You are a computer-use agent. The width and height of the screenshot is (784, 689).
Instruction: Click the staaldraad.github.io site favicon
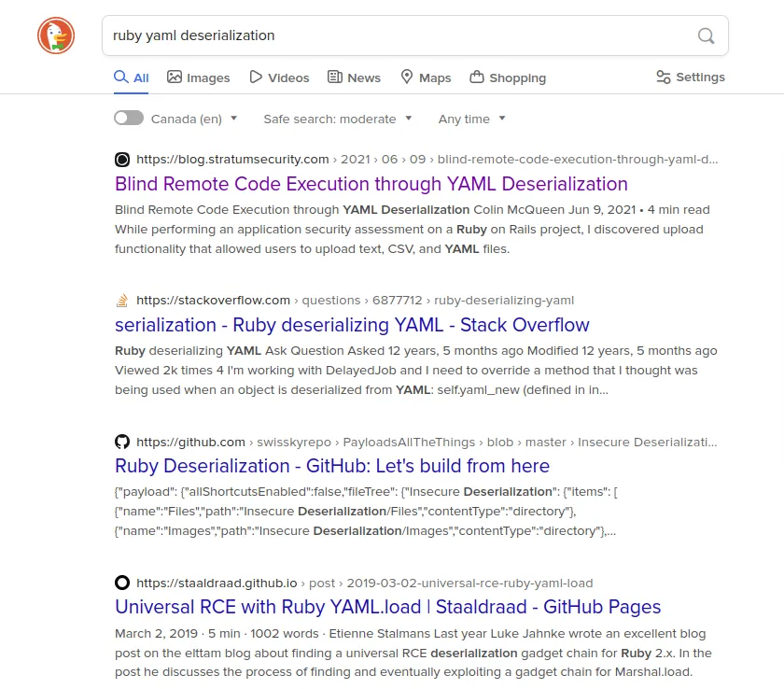point(121,583)
